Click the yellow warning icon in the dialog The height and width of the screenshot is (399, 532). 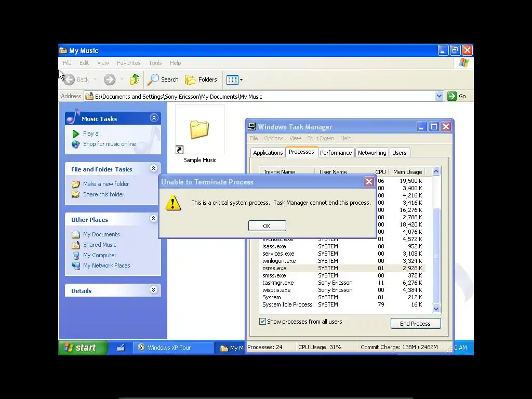(173, 203)
